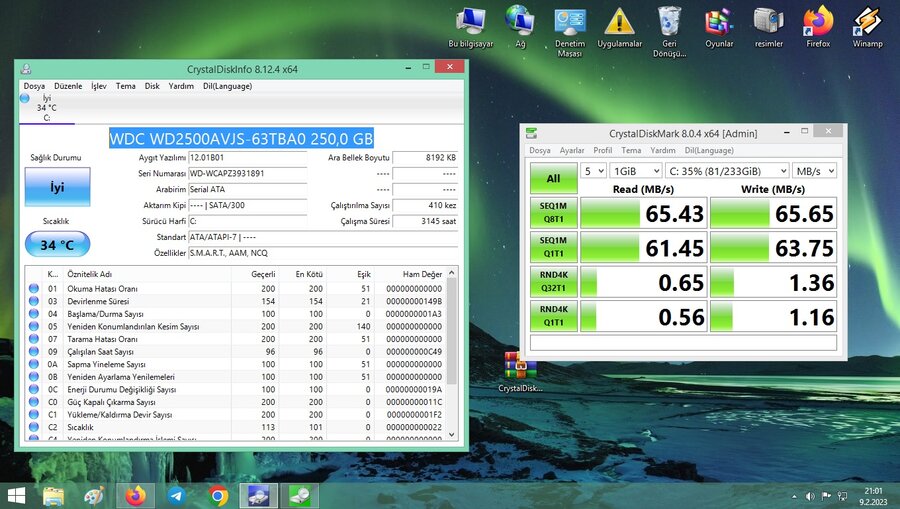Click the WDC WD2500AVJS disk model title
This screenshot has width=900, height=509.
(x=241, y=138)
